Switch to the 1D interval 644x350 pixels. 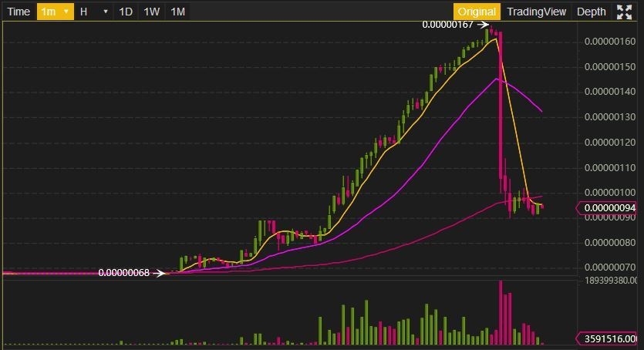pos(126,12)
